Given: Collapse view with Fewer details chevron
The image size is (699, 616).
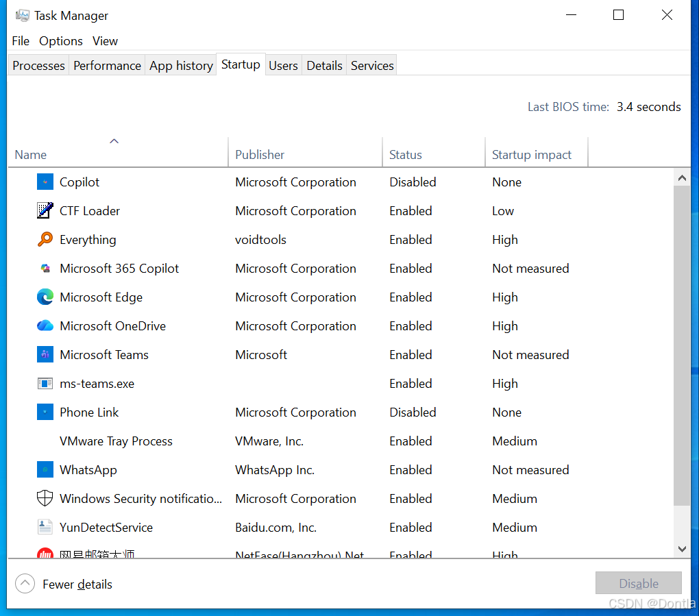Looking at the screenshot, I should pyautogui.click(x=25, y=584).
